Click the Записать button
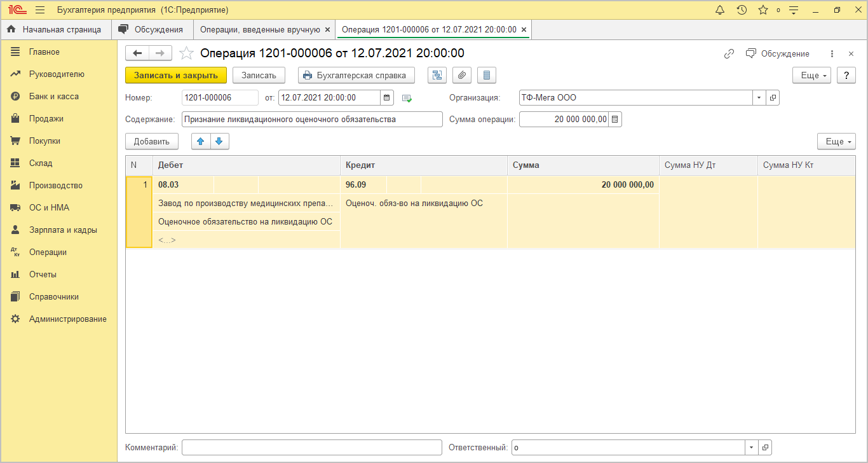Screen dimensions: 868x463 tap(259, 75)
